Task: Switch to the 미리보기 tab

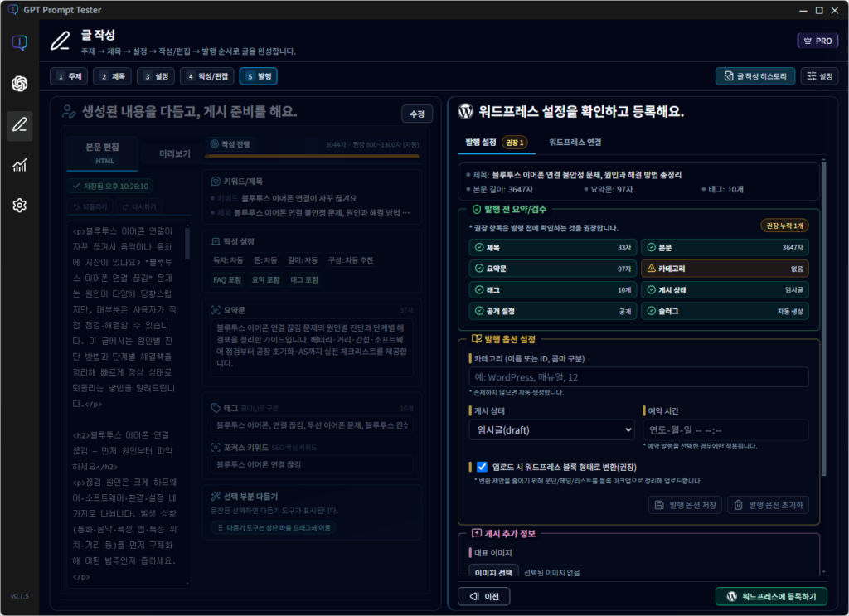Action: click(177, 152)
